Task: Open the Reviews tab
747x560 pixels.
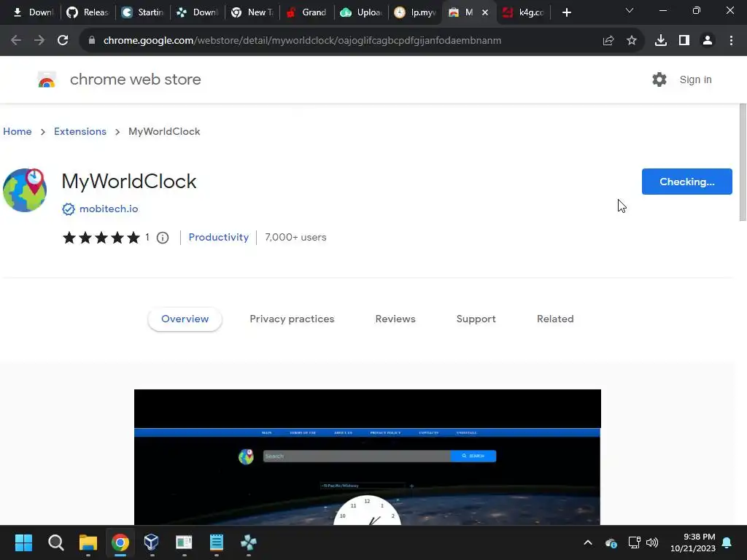Action: (x=395, y=319)
